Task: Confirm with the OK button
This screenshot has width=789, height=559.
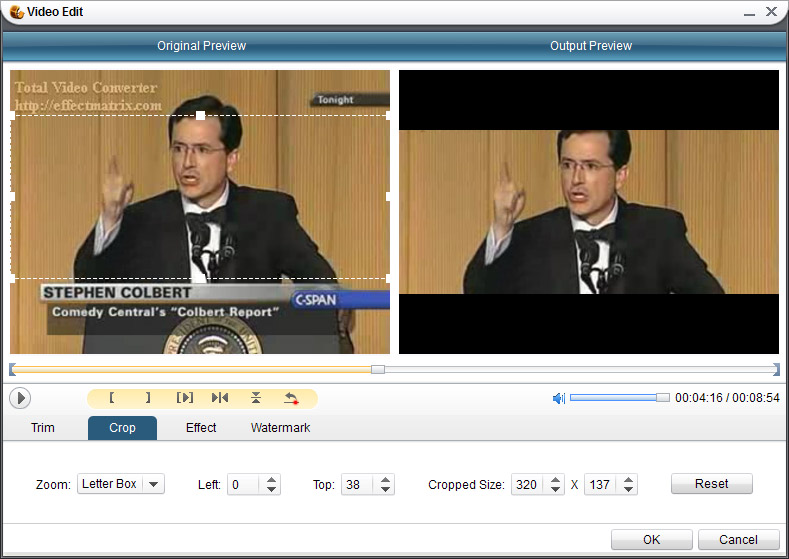Action: [x=652, y=540]
